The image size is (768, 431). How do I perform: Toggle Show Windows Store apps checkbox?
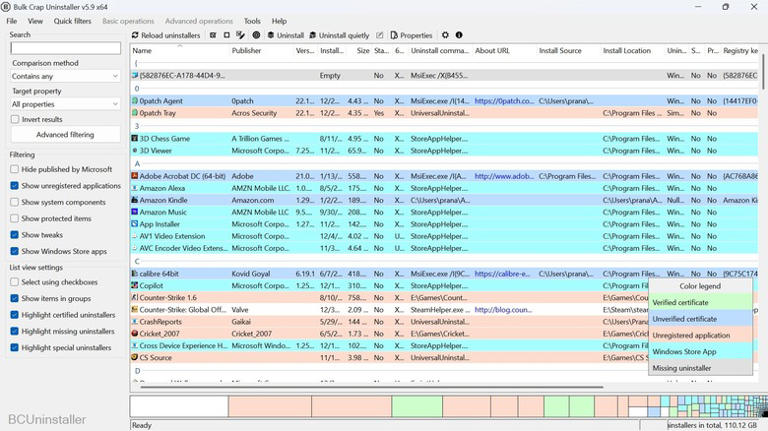[15, 251]
